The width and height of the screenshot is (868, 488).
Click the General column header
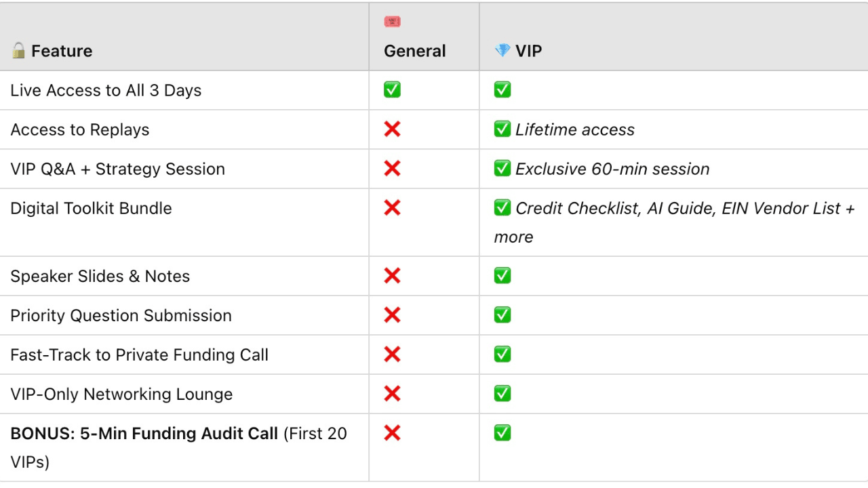[415, 51]
